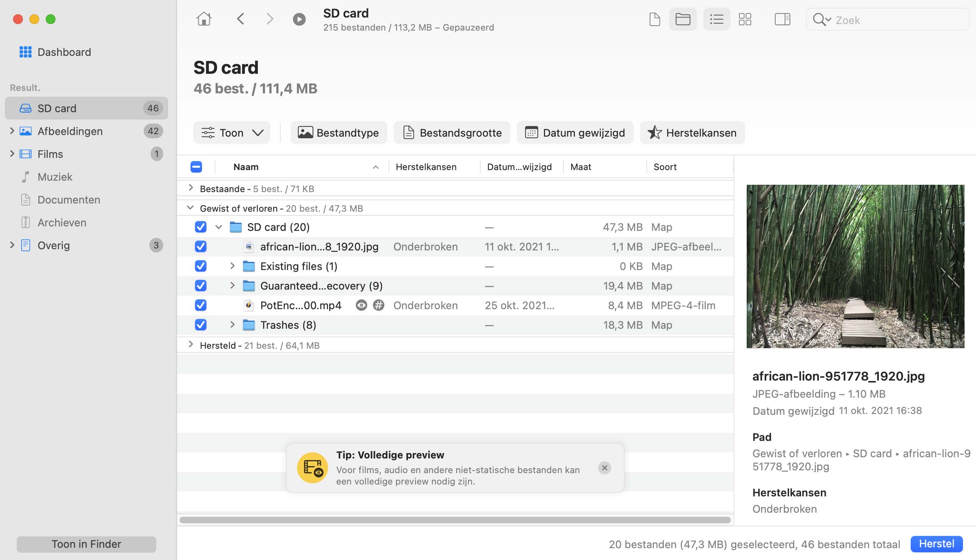976x560 pixels.
Task: Collapse the Gewist of verloren group
Action: pyautogui.click(x=190, y=208)
